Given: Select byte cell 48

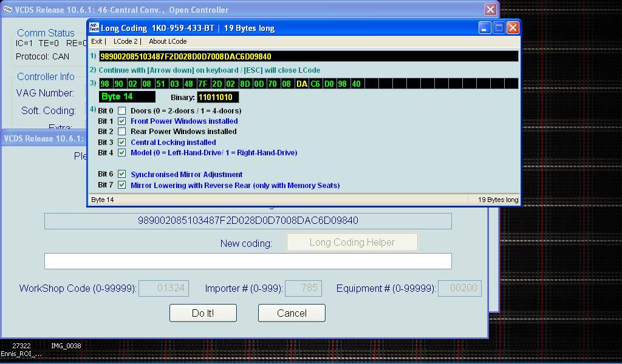Looking at the screenshot, I should pos(188,84).
